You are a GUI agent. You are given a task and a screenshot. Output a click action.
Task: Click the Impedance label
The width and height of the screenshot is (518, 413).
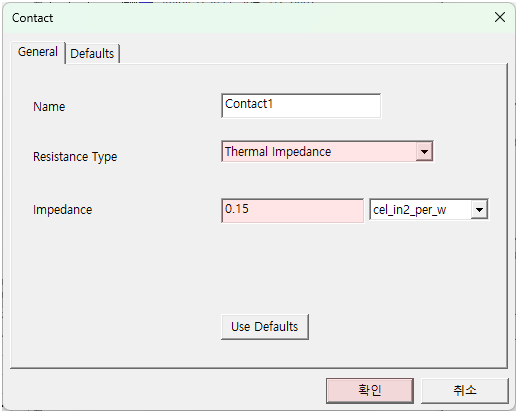(x=62, y=210)
